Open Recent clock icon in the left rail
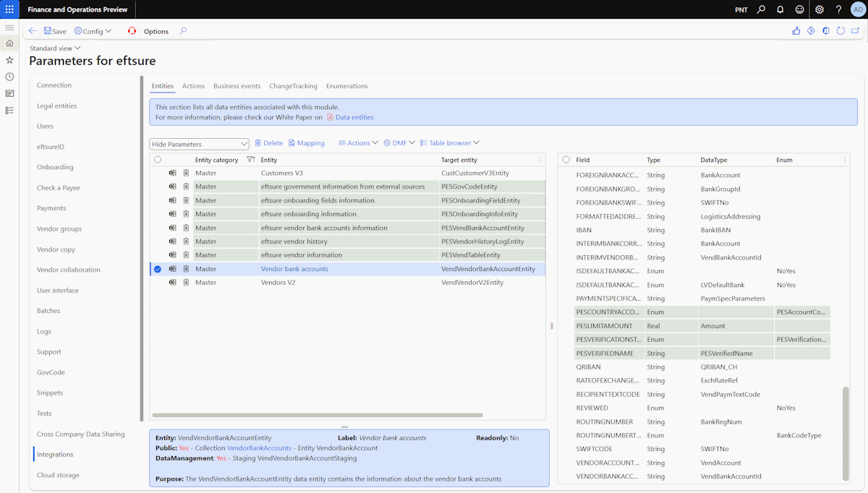 click(9, 77)
